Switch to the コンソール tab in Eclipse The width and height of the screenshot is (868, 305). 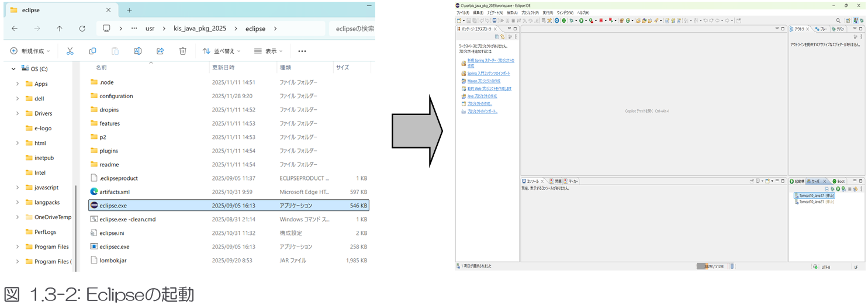click(532, 181)
